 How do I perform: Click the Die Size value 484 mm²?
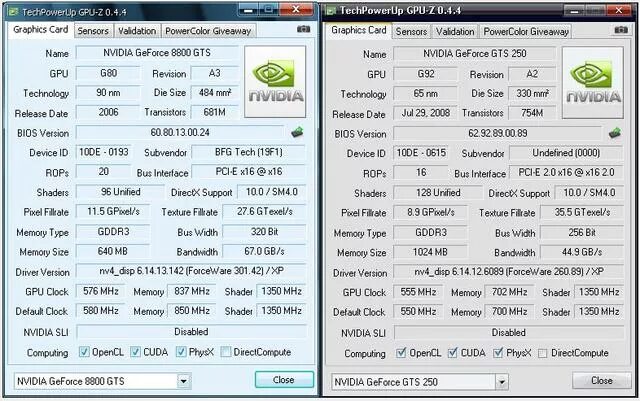tap(215, 93)
